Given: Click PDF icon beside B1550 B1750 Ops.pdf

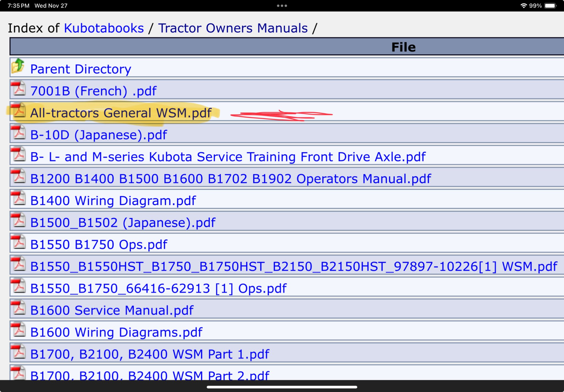Looking at the screenshot, I should coord(18,242).
